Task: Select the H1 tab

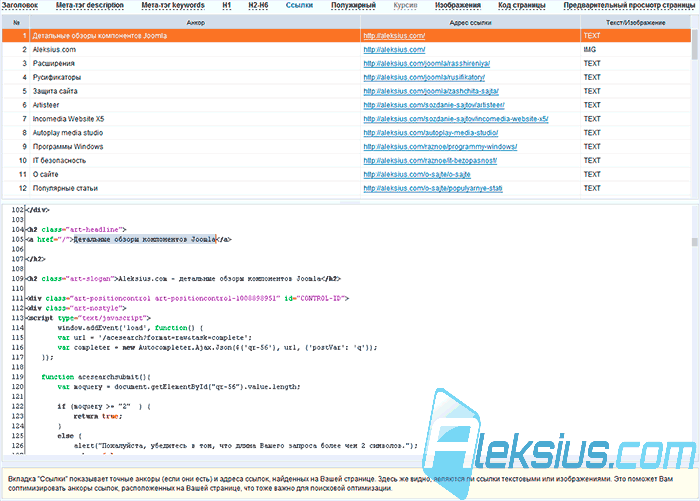Action: (227, 5)
